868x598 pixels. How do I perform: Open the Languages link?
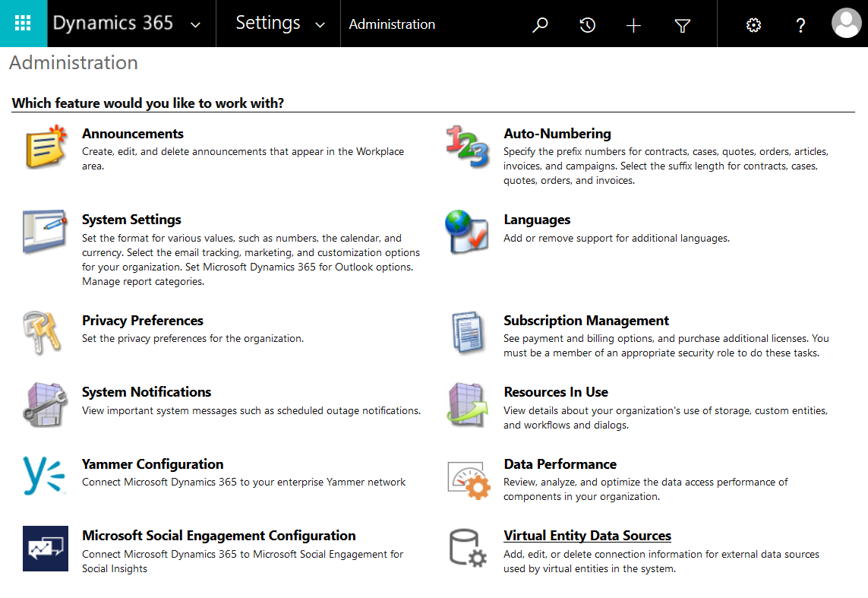coord(537,220)
